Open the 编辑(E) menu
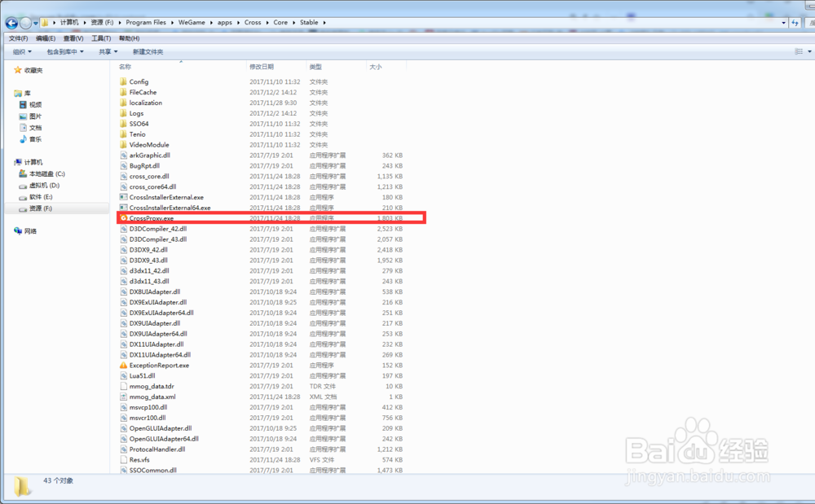The image size is (815, 504). pos(46,38)
